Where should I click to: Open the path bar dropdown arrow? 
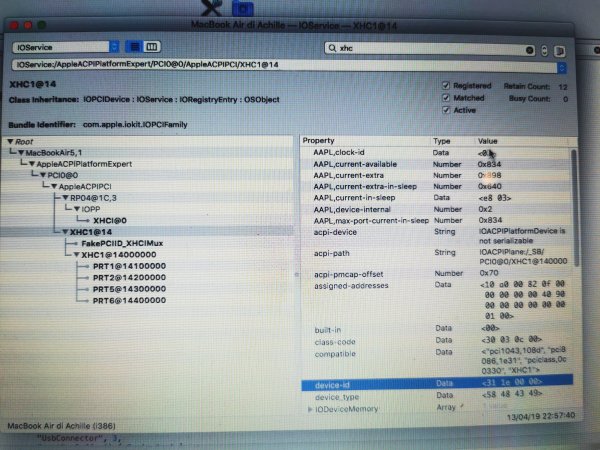562,68
